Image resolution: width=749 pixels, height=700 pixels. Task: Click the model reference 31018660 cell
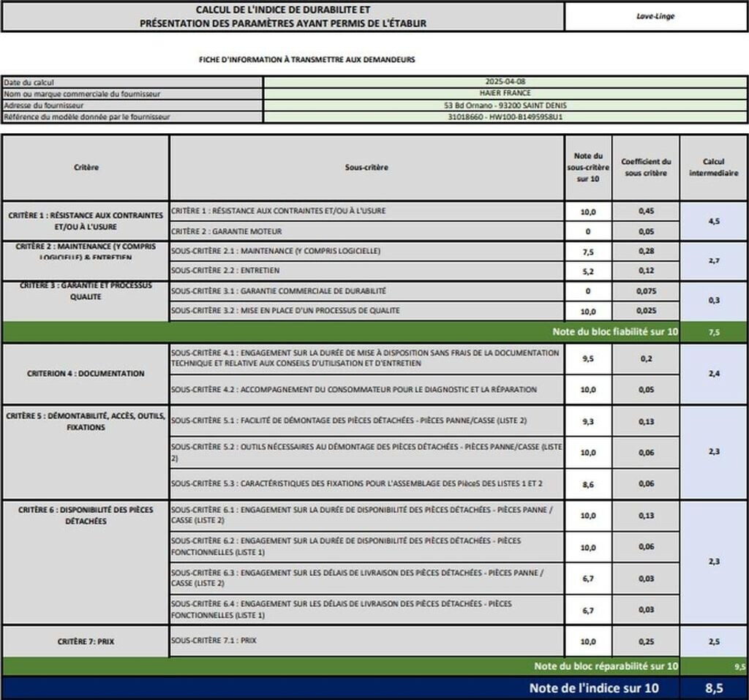505,116
